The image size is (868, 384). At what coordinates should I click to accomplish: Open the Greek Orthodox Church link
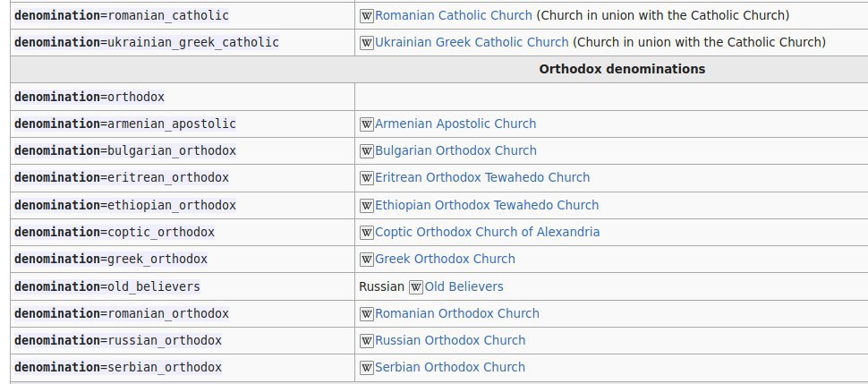(x=445, y=259)
